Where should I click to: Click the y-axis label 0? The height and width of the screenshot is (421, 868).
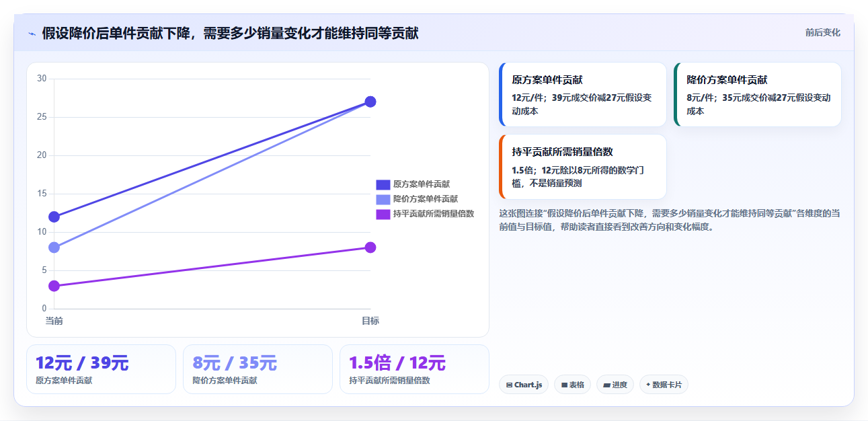(x=44, y=309)
